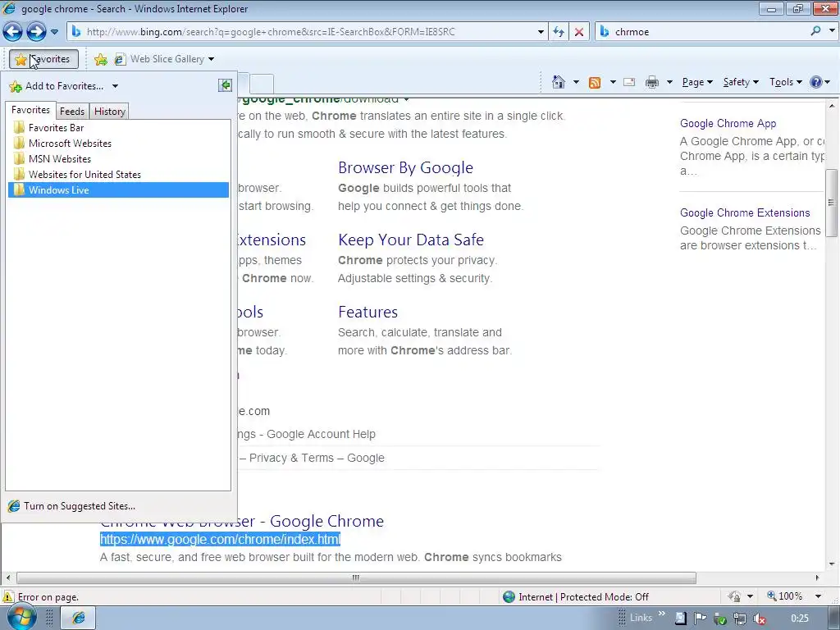This screenshot has width=840, height=630.
Task: Open the 'Google Chrome Extensions' related link
Action: pyautogui.click(x=745, y=212)
